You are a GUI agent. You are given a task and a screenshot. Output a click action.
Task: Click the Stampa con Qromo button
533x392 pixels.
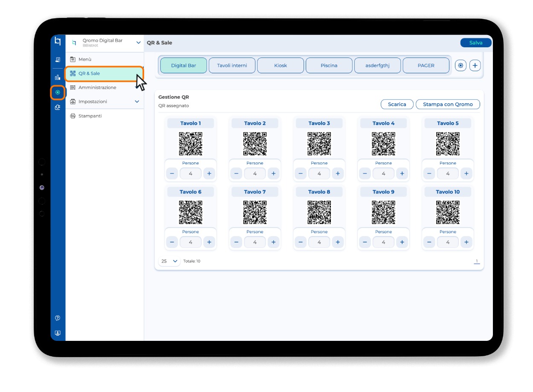(x=448, y=104)
